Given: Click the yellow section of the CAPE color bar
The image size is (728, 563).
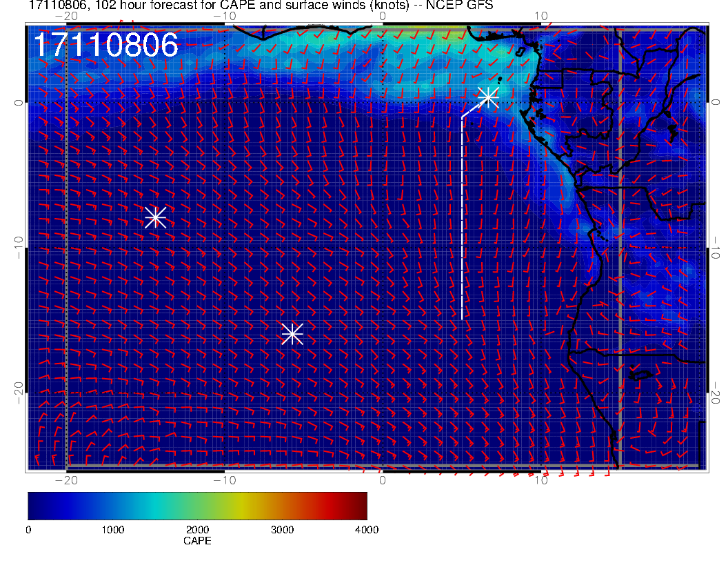Looking at the screenshot, I should 241,506.
